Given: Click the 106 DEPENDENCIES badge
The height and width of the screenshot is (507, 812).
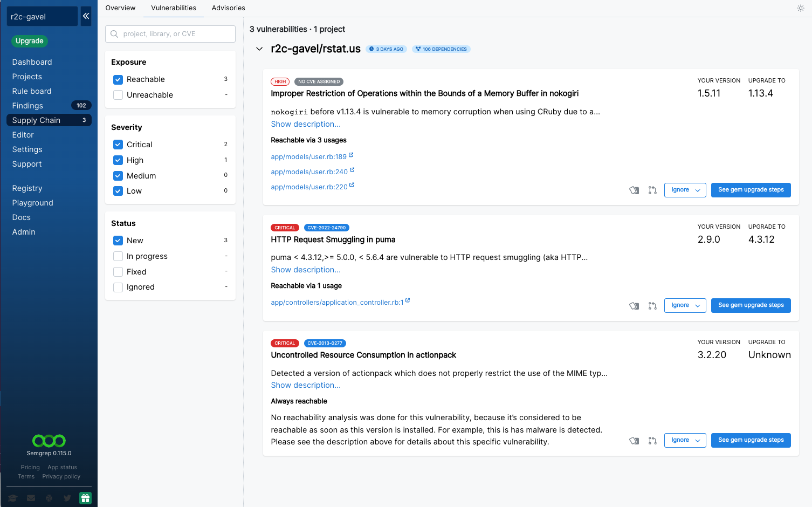Looking at the screenshot, I should pyautogui.click(x=441, y=49).
